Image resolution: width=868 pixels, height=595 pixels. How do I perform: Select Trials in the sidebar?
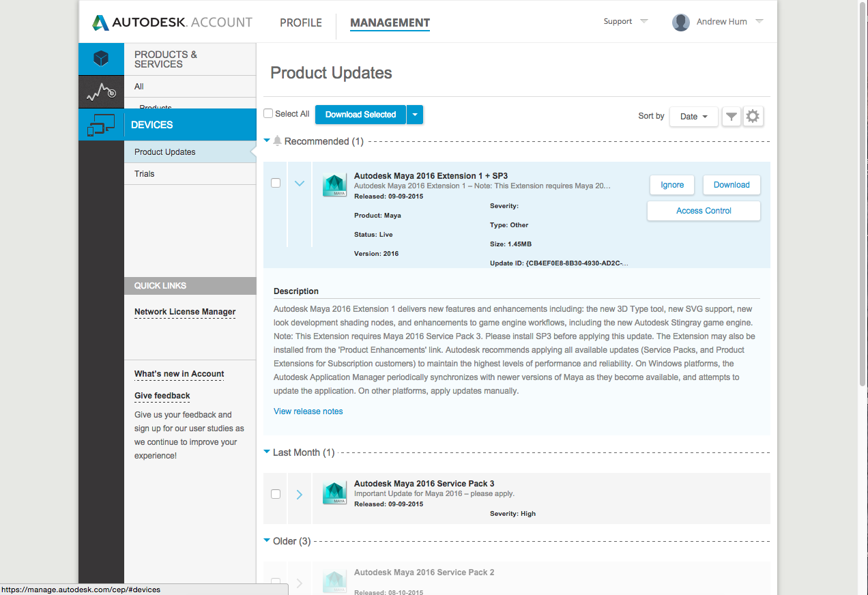pyautogui.click(x=190, y=174)
